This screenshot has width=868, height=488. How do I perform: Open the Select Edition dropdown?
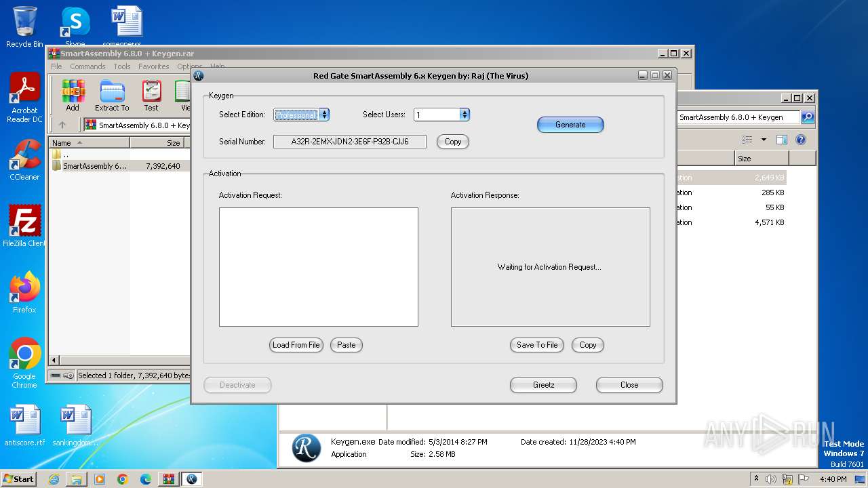[324, 115]
